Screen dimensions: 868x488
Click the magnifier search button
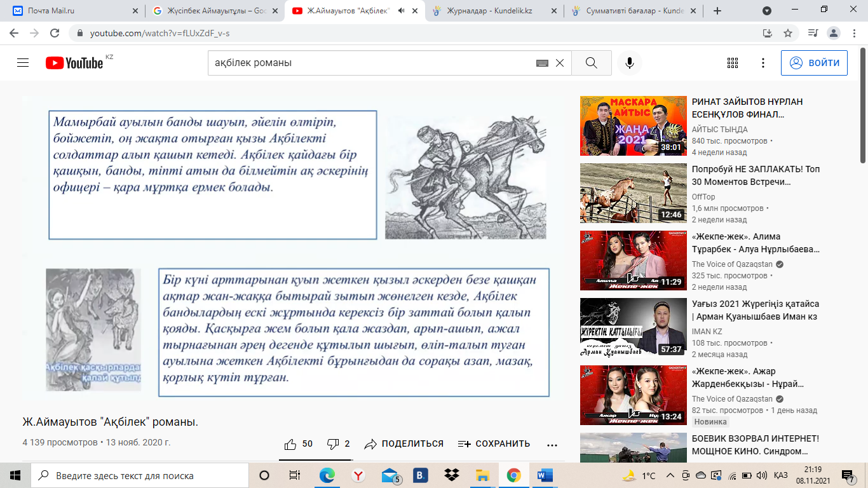[x=592, y=63]
